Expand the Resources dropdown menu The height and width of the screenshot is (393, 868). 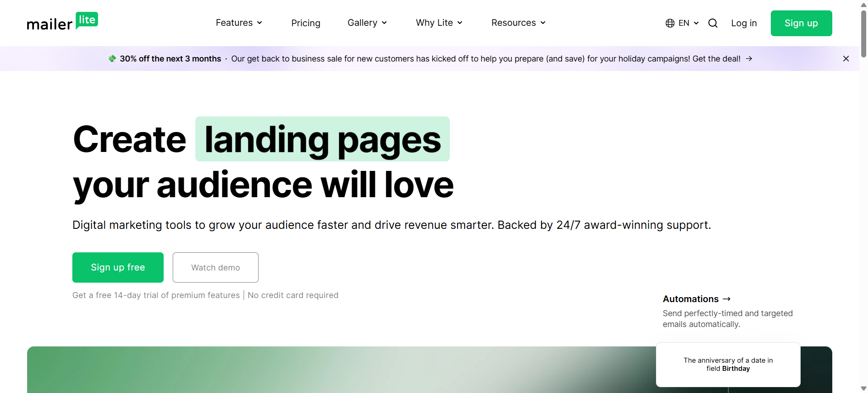pos(518,23)
